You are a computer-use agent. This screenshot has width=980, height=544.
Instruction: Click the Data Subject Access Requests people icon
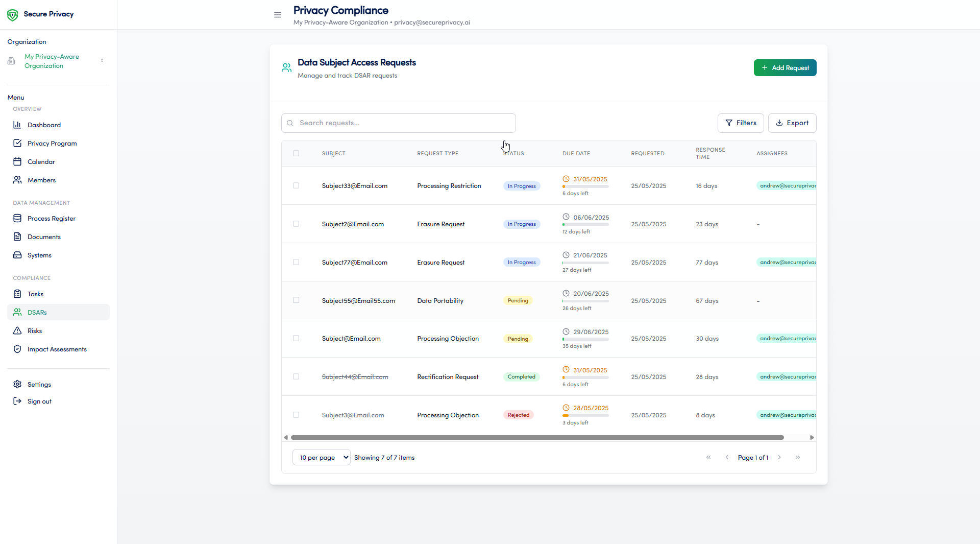(x=286, y=67)
